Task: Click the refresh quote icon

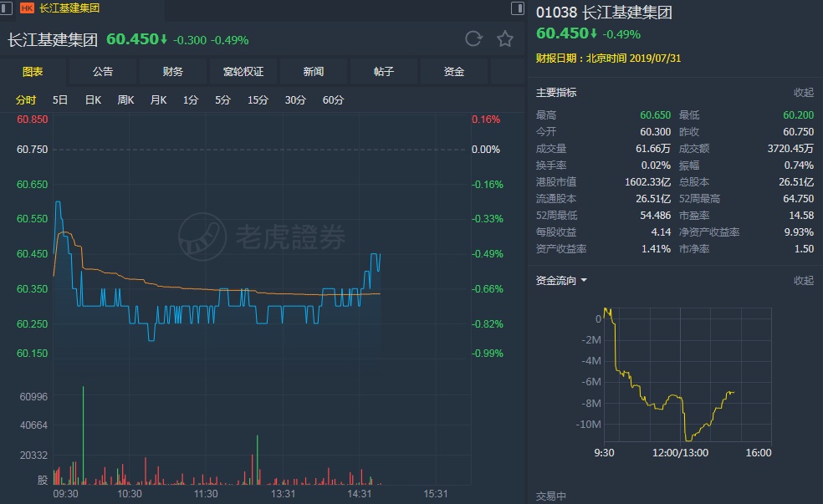Action: (473, 38)
